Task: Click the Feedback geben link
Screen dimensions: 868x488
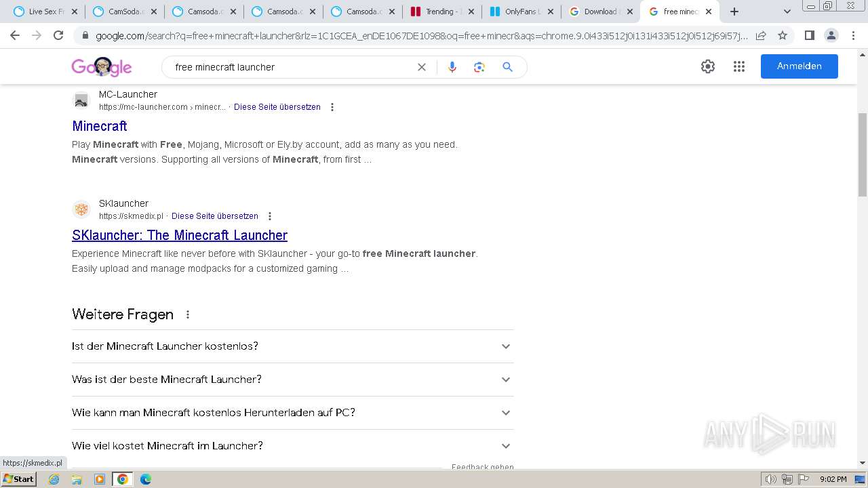Action: click(x=483, y=467)
